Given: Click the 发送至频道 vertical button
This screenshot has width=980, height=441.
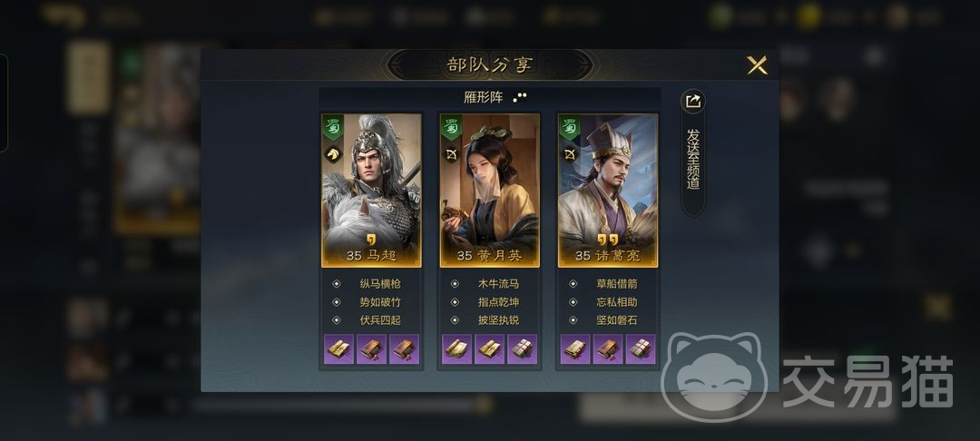Looking at the screenshot, I should (x=692, y=160).
